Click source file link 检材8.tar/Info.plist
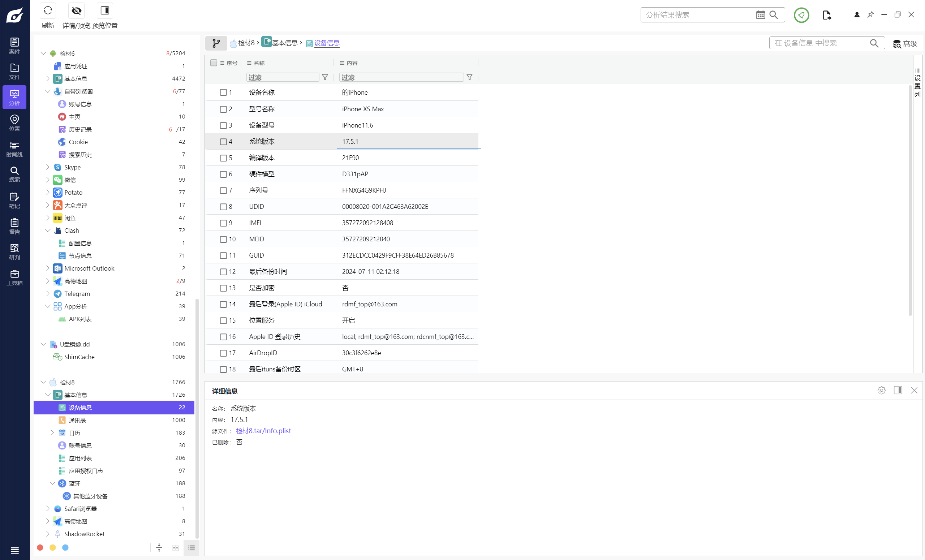This screenshot has width=925, height=560. (x=263, y=431)
